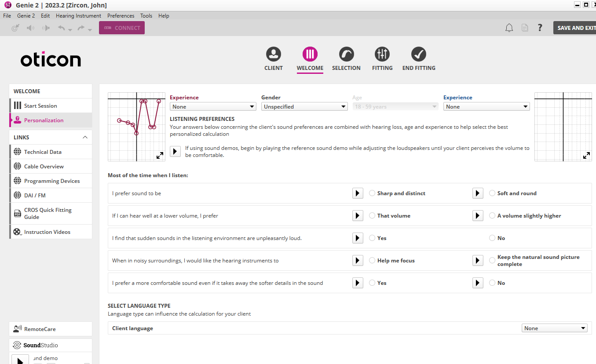Play comfortable sound 'No' demo
The height and width of the screenshot is (364, 596).
(478, 283)
